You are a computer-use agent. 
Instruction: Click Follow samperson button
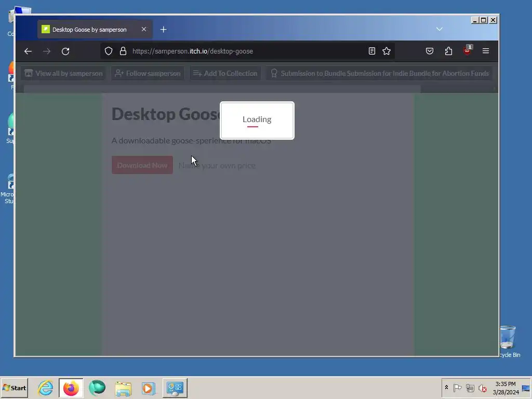click(148, 73)
